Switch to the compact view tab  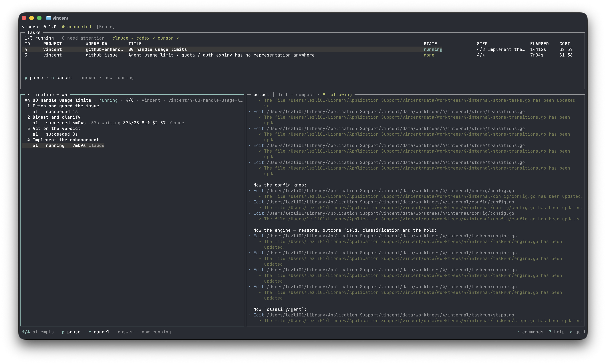point(305,94)
